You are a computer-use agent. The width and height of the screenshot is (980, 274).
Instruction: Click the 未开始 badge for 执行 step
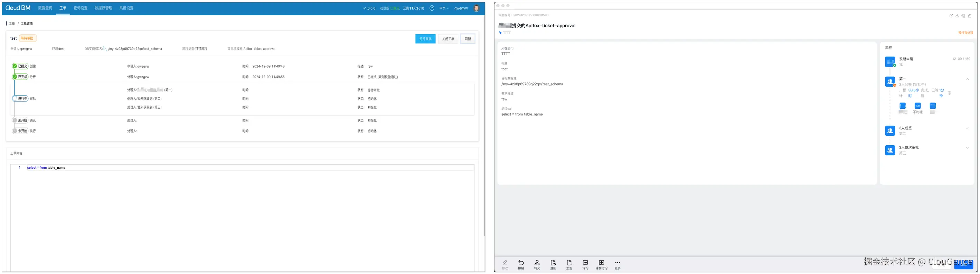(x=20, y=131)
